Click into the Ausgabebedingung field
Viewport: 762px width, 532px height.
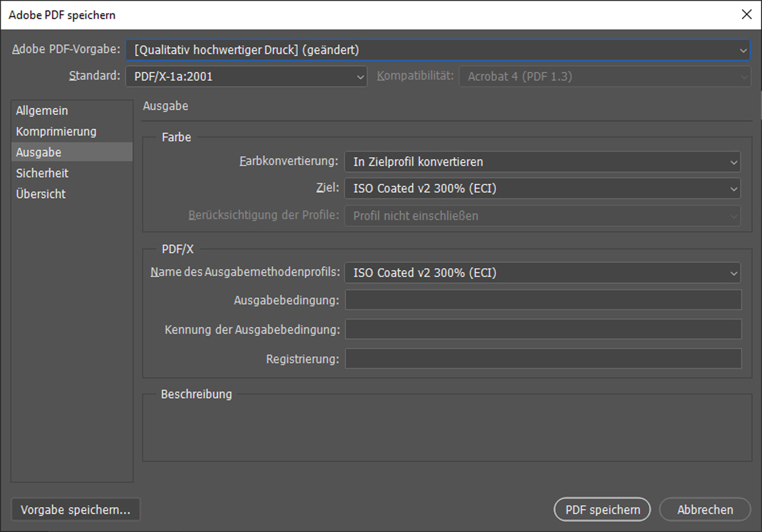[x=543, y=300]
